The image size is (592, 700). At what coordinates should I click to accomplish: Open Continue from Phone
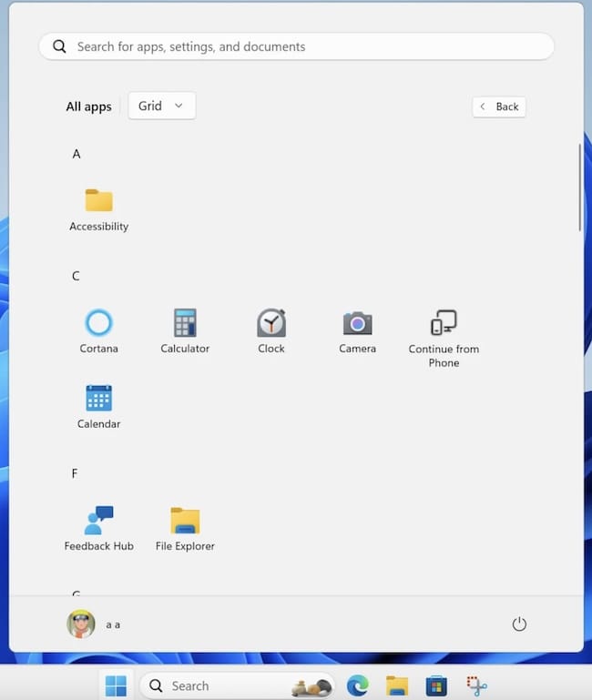point(444,338)
